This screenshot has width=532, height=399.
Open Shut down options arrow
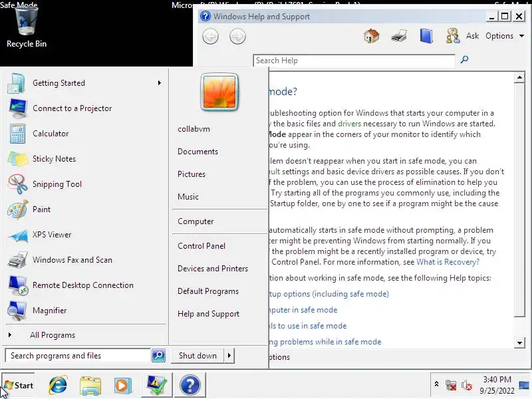[229, 356]
